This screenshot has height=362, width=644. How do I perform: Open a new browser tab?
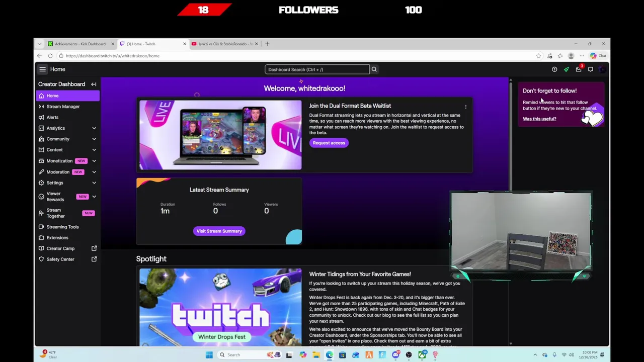click(x=267, y=44)
